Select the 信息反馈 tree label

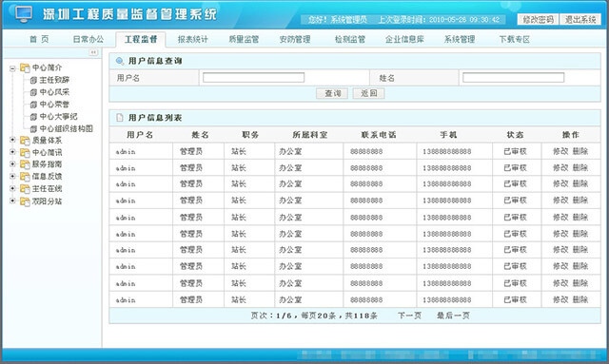click(x=47, y=176)
